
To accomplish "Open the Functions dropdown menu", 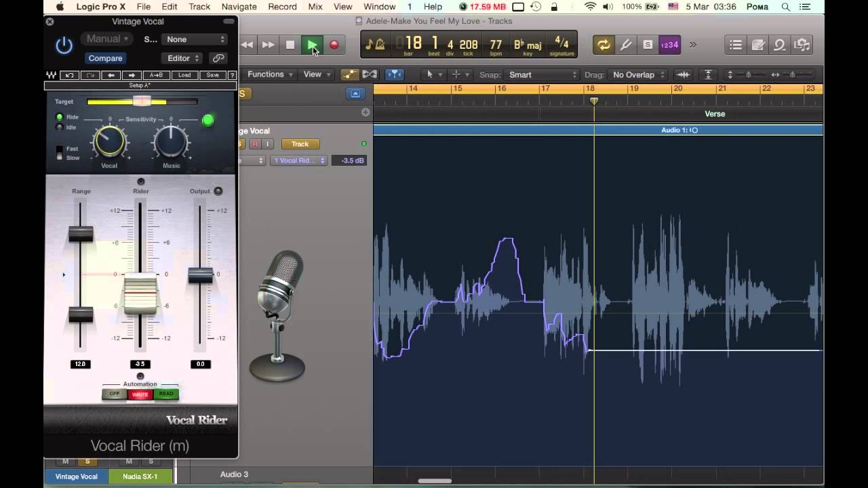I will 270,75.
